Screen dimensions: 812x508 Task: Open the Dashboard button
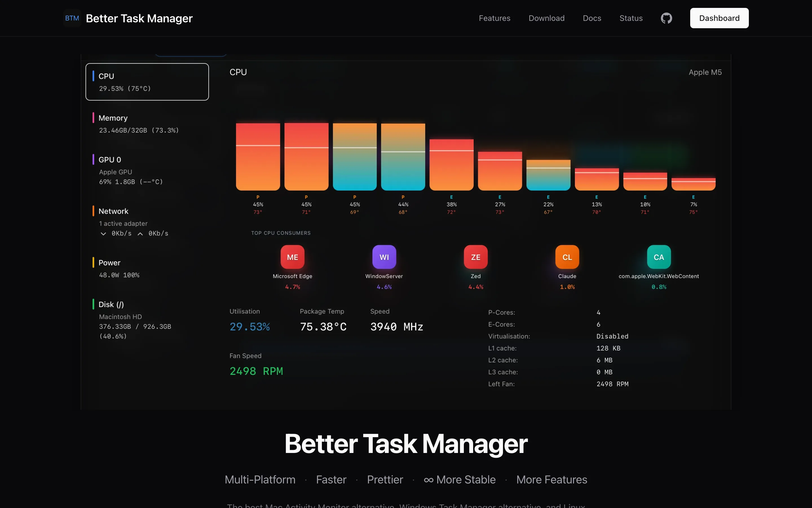(x=719, y=18)
